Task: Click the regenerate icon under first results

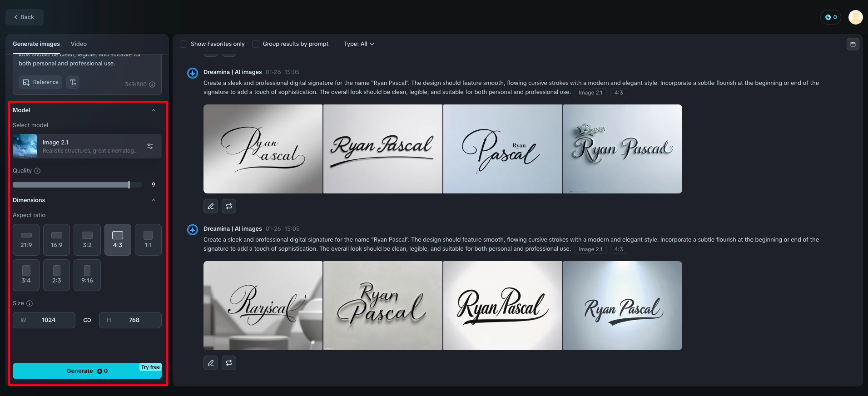Action: coord(229,206)
